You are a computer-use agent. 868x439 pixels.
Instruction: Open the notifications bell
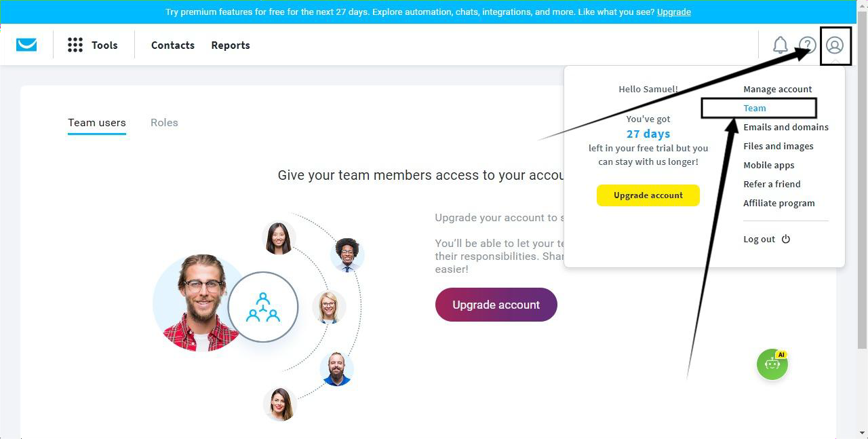click(781, 45)
